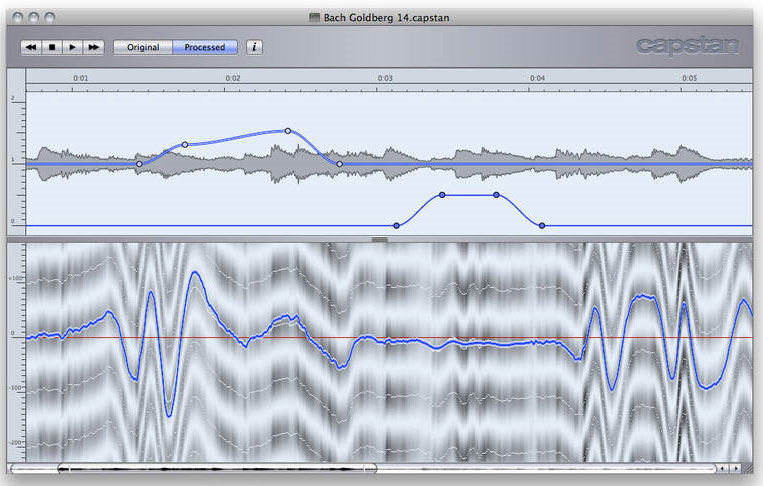Screen dimensions: 763x486
Task: Click the scrollbar left arrow
Action: [723, 468]
